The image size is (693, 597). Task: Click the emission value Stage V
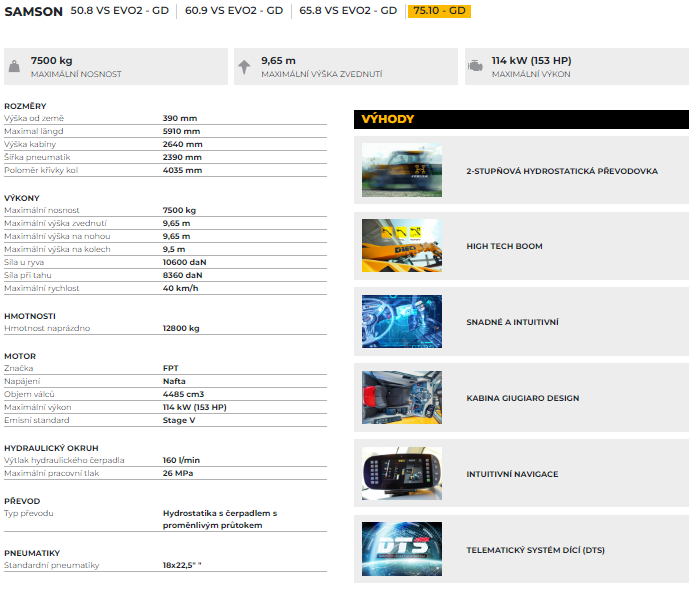tap(179, 420)
